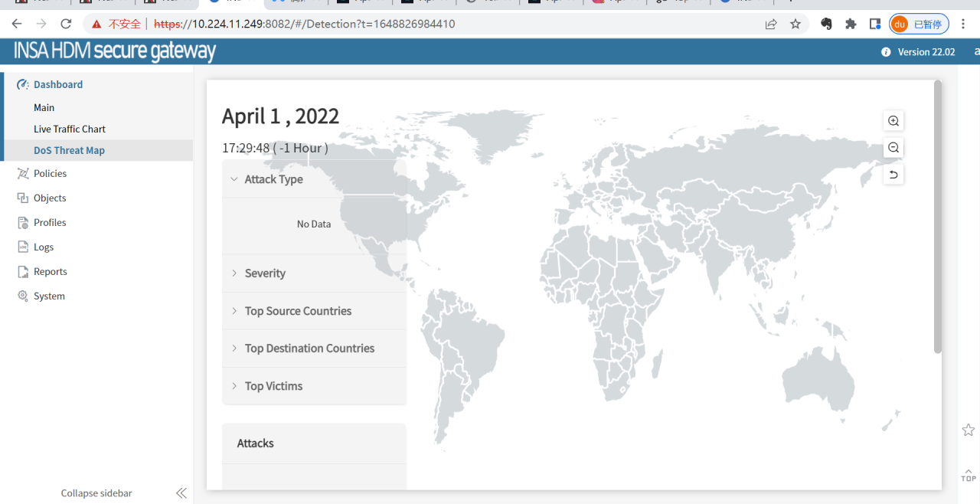Select Live Traffic Chart menu item
This screenshot has height=504, width=980.
coord(70,129)
